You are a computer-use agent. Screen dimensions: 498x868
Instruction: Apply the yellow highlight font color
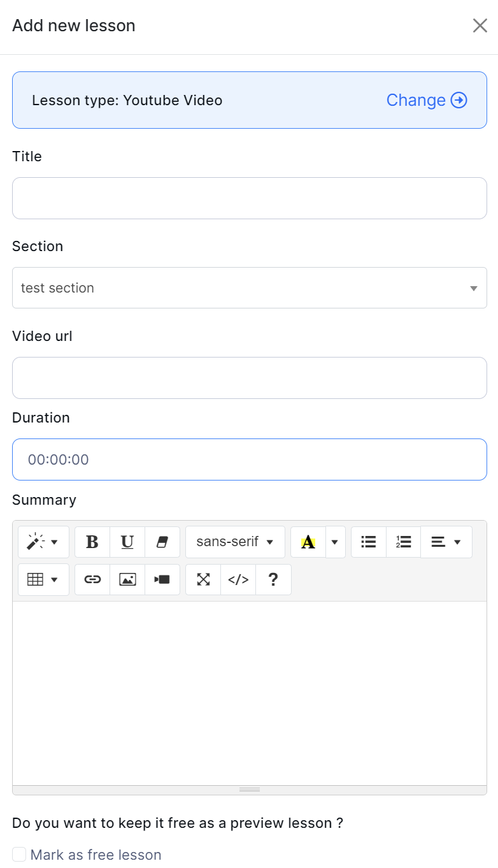click(x=308, y=542)
